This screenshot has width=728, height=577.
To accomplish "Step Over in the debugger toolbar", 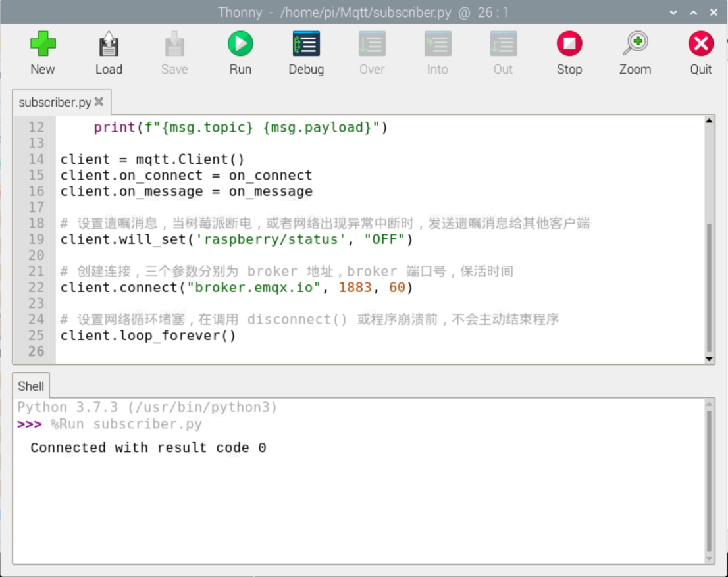I will click(372, 53).
